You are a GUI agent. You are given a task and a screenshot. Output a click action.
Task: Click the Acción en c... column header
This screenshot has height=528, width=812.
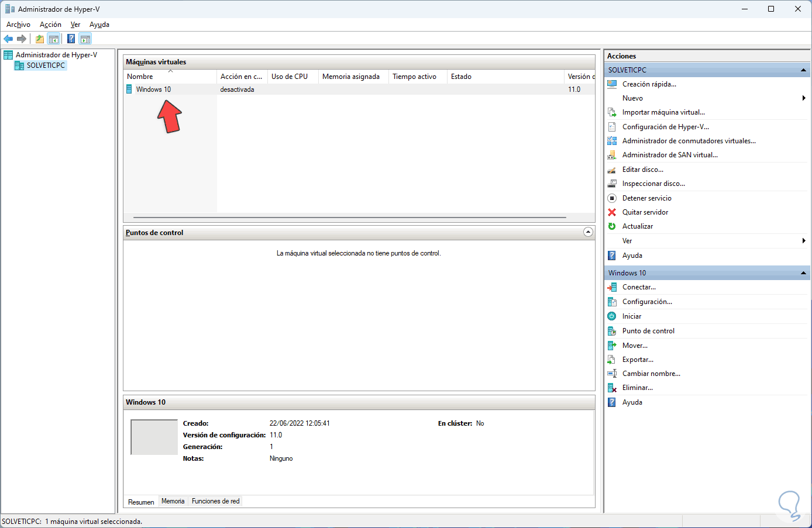(x=242, y=77)
